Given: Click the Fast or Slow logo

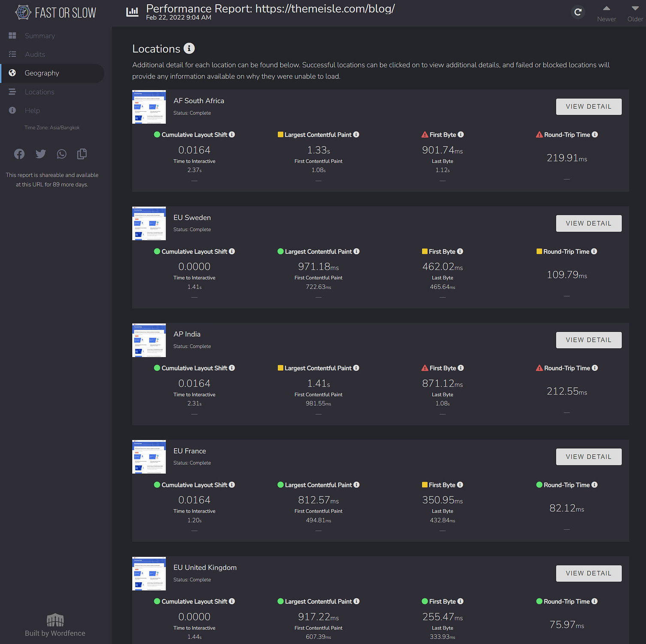Looking at the screenshot, I should click(x=56, y=12).
